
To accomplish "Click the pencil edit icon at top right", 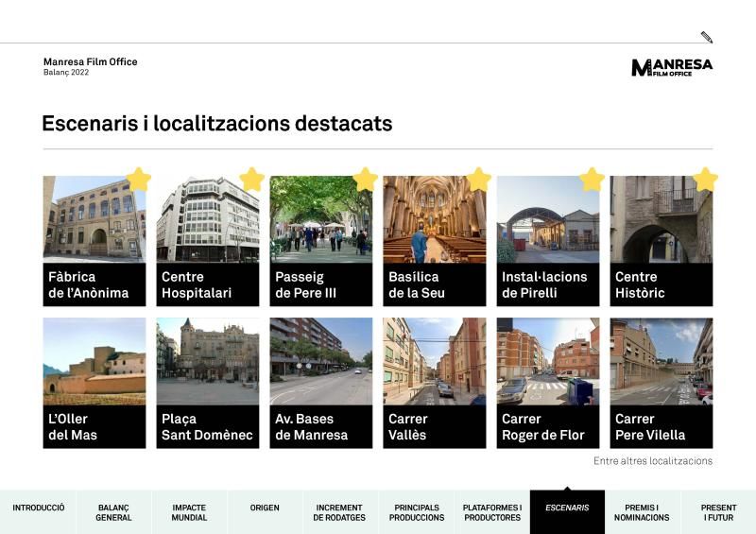I will (706, 37).
